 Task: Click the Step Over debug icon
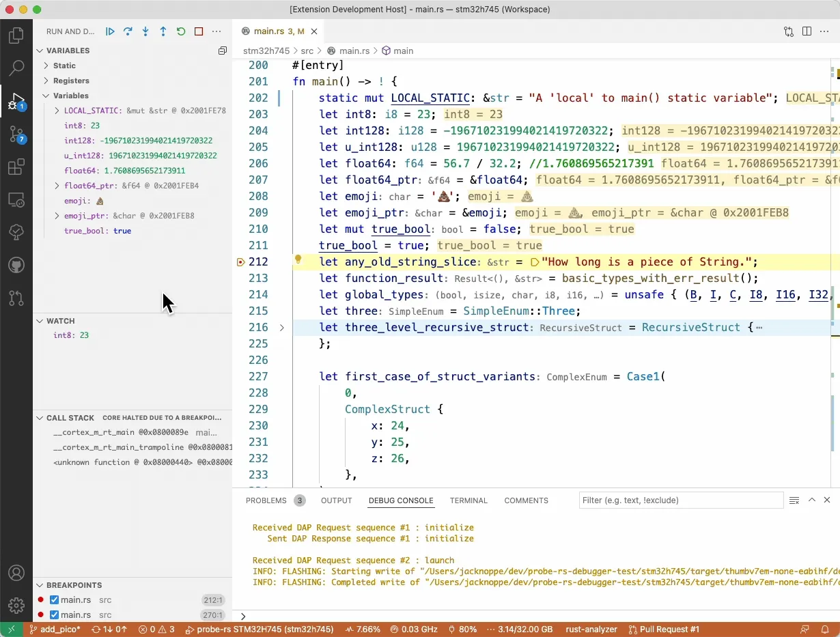tap(128, 31)
